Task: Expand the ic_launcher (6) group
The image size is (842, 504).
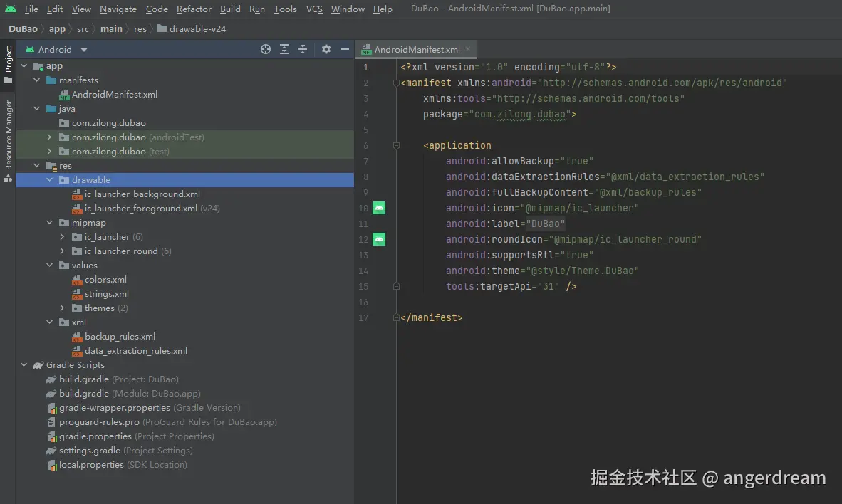Action: coord(62,237)
